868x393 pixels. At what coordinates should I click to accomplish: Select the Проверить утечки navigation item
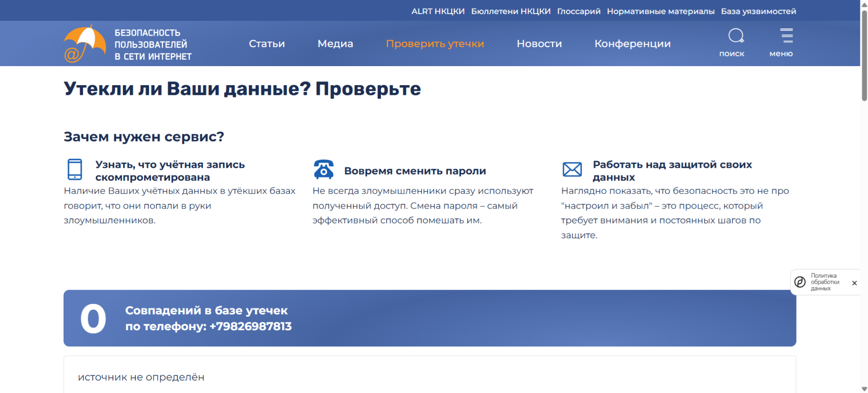coord(435,44)
